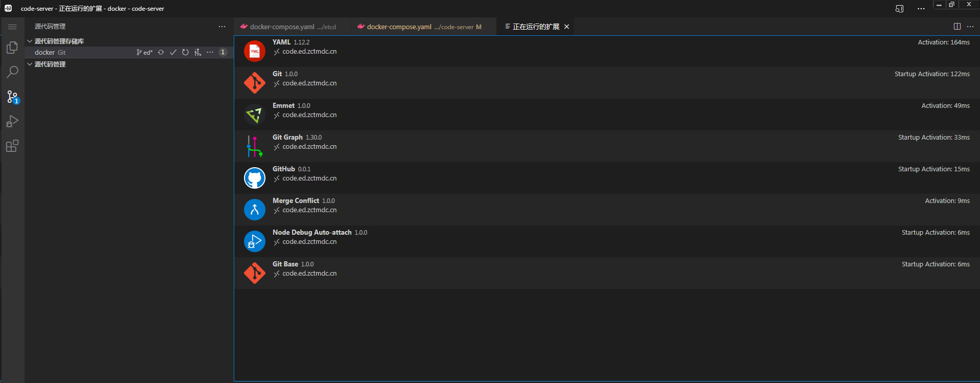Viewport: 980px width, 383px height.
Task: Refresh the docker repository
Action: (185, 52)
